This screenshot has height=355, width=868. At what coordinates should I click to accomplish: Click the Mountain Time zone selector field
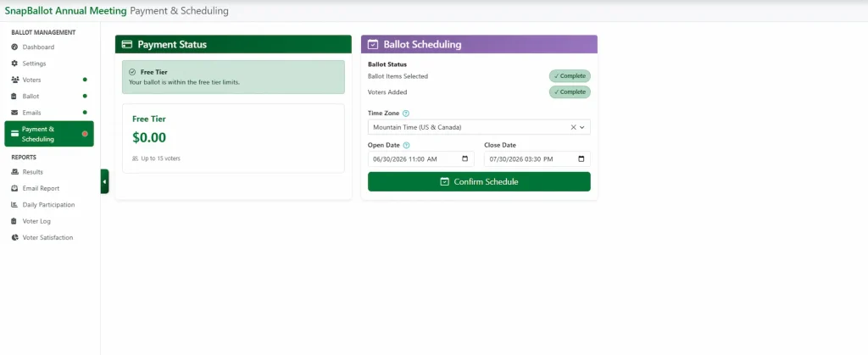pos(479,127)
